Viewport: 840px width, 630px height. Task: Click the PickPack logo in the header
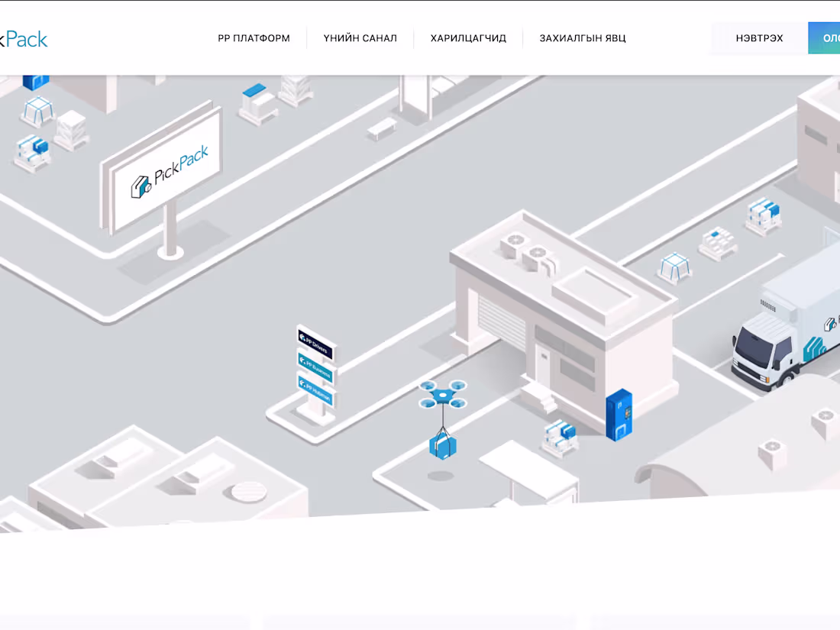click(x=23, y=38)
